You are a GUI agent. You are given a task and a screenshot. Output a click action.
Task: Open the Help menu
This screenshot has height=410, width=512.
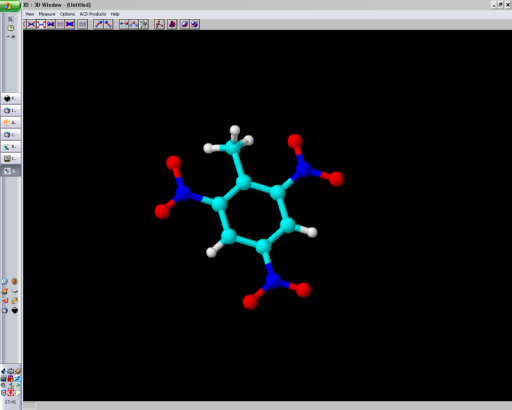click(115, 14)
